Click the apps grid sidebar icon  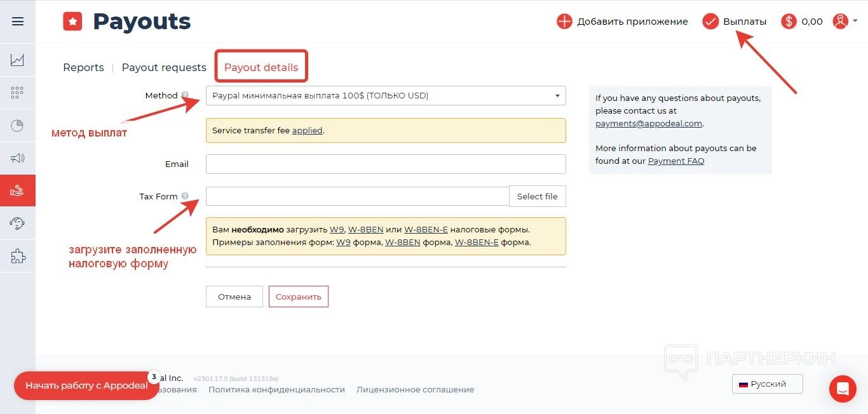tap(18, 93)
